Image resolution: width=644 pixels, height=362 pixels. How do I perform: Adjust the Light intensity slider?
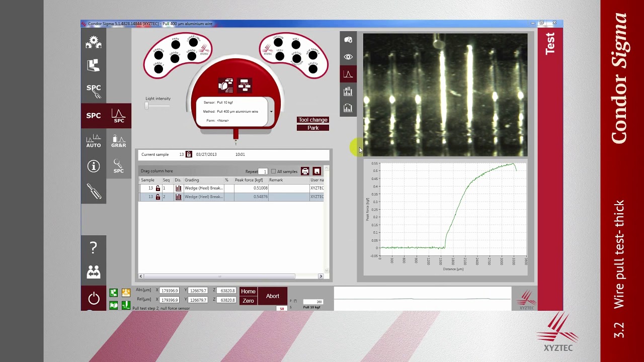tap(147, 106)
